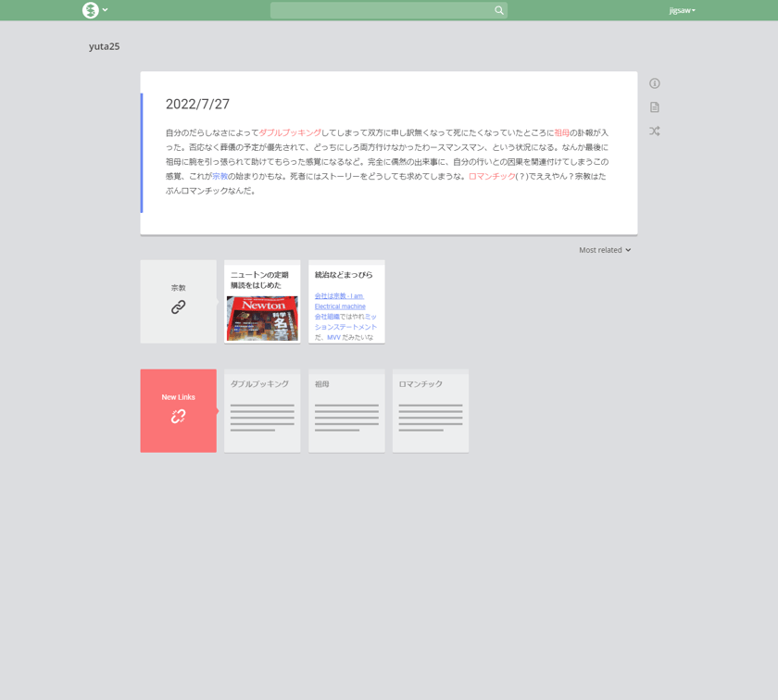Open the page info icon
The height and width of the screenshot is (700, 778).
(x=655, y=83)
